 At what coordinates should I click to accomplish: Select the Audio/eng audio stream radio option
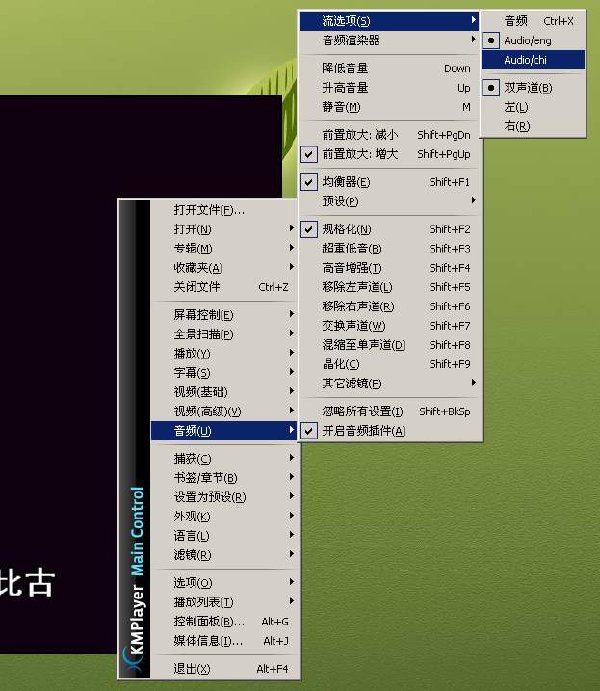pyautogui.click(x=533, y=41)
